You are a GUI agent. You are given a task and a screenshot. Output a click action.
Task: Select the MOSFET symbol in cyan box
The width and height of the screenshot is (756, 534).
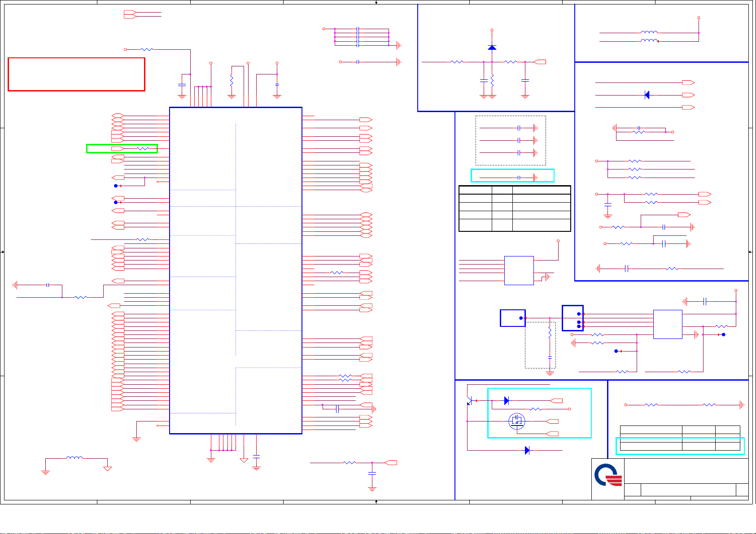(517, 421)
